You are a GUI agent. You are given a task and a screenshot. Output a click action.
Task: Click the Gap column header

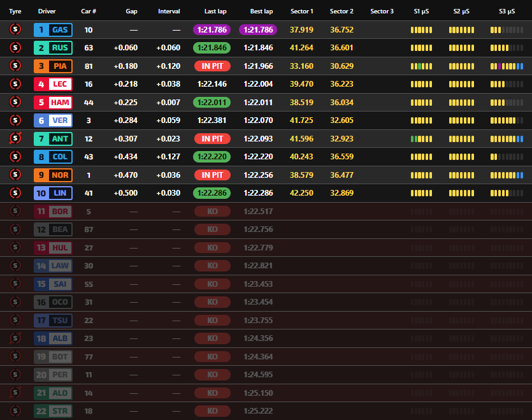(x=131, y=11)
